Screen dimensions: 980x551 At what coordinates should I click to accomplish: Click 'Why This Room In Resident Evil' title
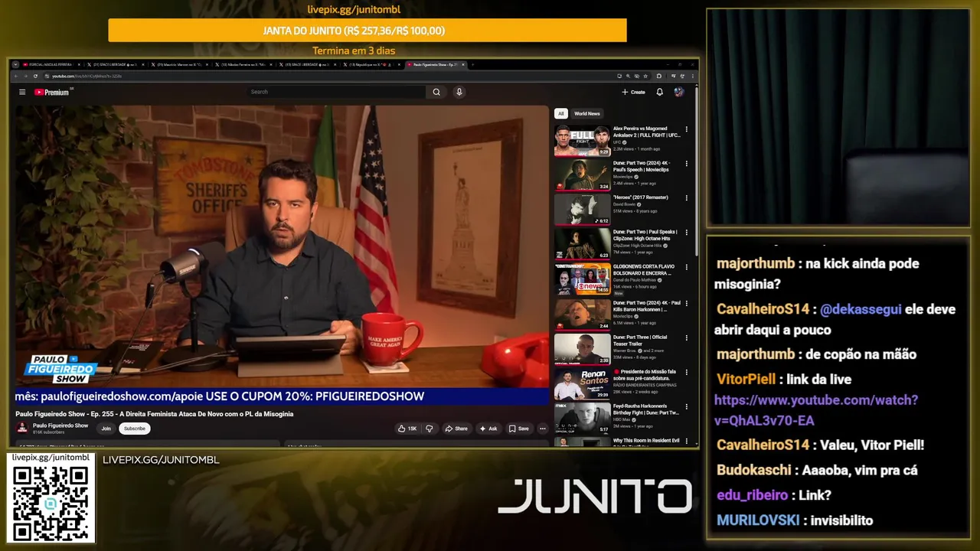[x=646, y=441]
